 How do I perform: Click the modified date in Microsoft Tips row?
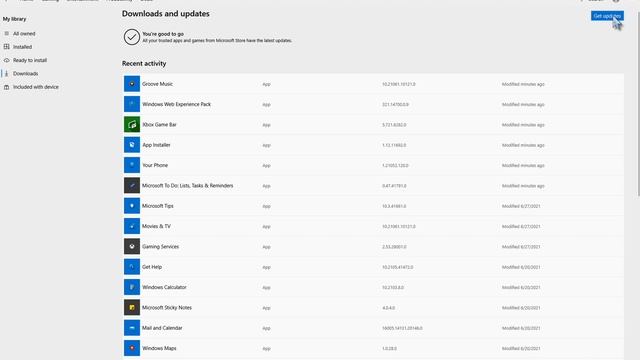521,206
